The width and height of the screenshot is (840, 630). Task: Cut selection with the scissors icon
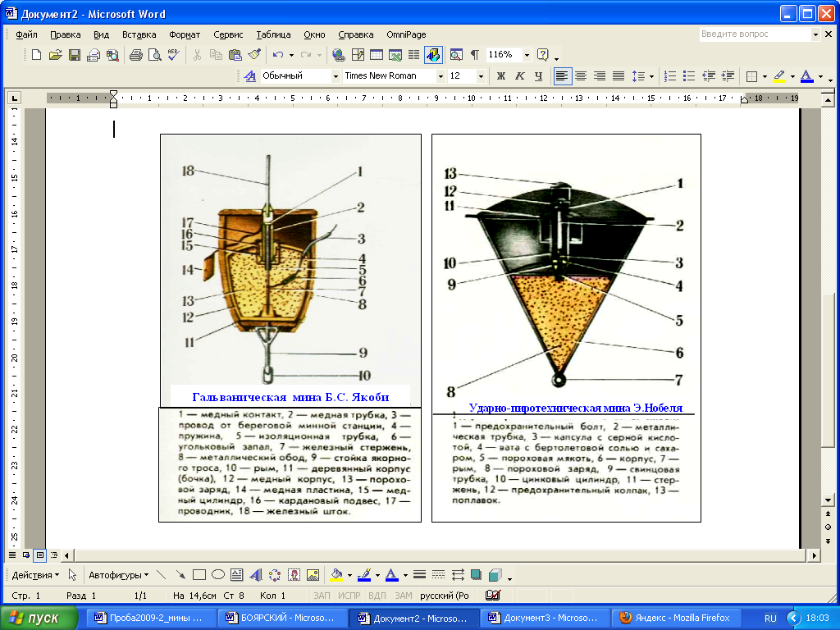click(x=197, y=55)
